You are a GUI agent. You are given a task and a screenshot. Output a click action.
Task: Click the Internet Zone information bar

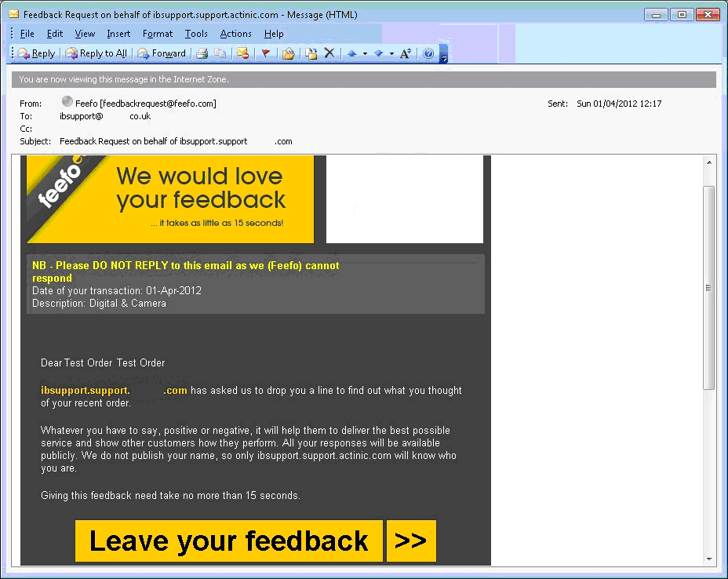pos(363,79)
